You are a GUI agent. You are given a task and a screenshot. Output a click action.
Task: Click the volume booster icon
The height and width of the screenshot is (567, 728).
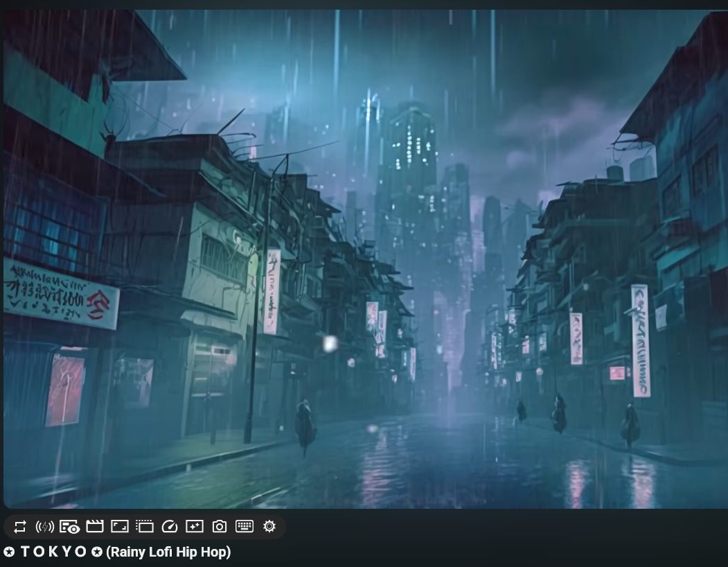pos(44,527)
